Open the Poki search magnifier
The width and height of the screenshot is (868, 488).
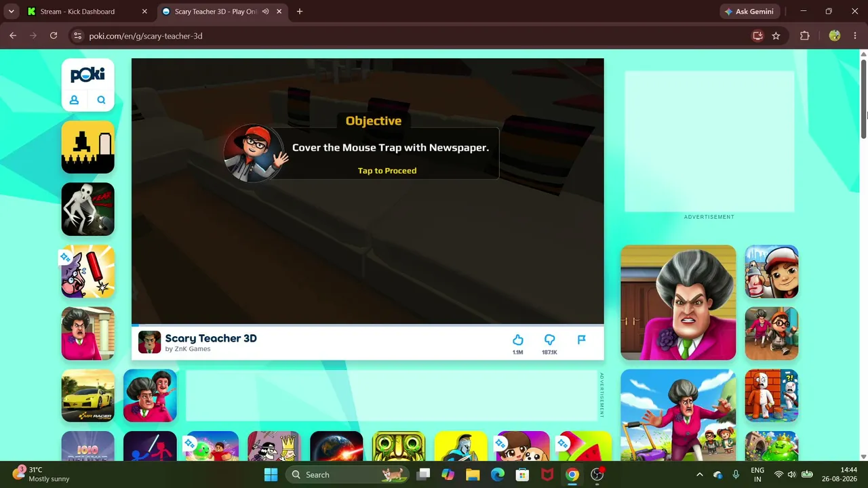(x=101, y=100)
